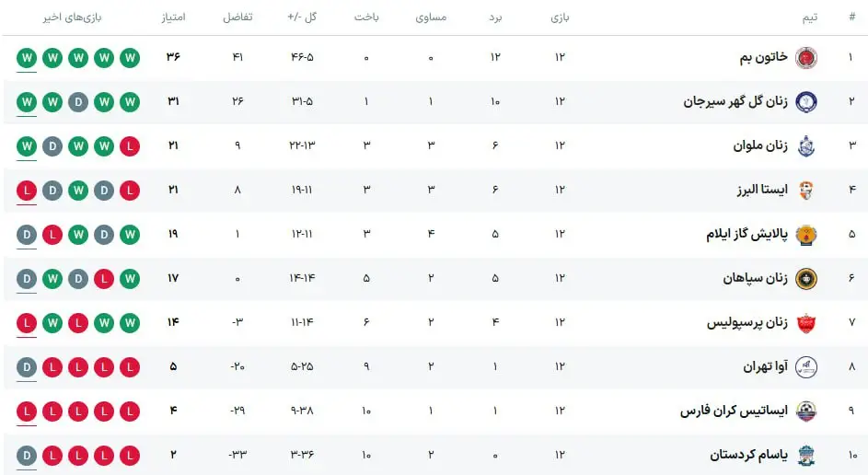Open the زنان پرسپولیس red crest
The image size is (868, 475).
[805, 322]
